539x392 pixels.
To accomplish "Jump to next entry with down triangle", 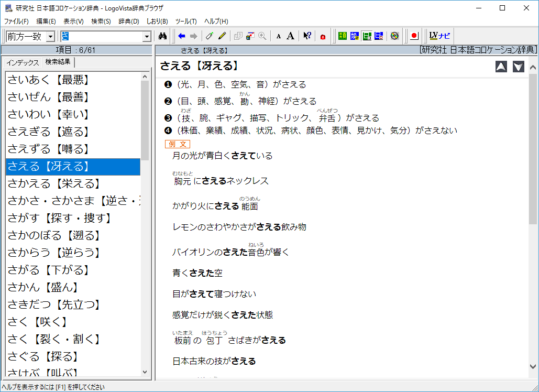I will pyautogui.click(x=519, y=67).
